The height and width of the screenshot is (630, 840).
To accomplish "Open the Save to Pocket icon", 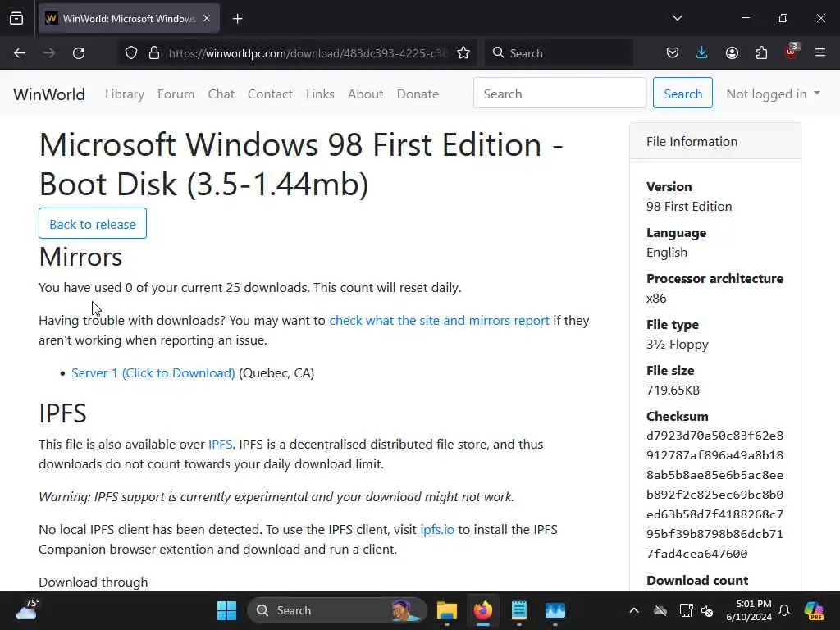I will tap(673, 53).
